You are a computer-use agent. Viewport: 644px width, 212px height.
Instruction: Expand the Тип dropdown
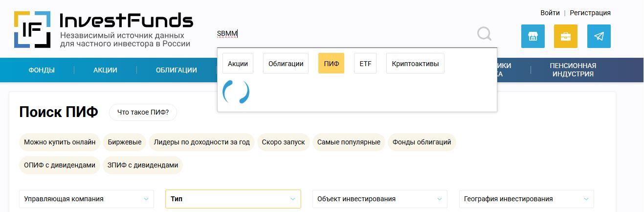233,199
